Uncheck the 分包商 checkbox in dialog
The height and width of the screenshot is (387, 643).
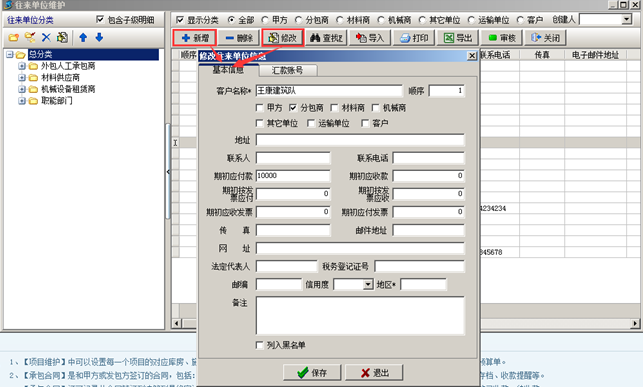[x=293, y=108]
